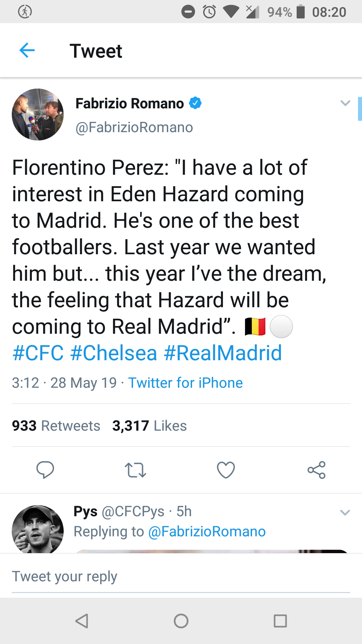Share the tweet via share icon
The width and height of the screenshot is (362, 644).
tap(316, 470)
